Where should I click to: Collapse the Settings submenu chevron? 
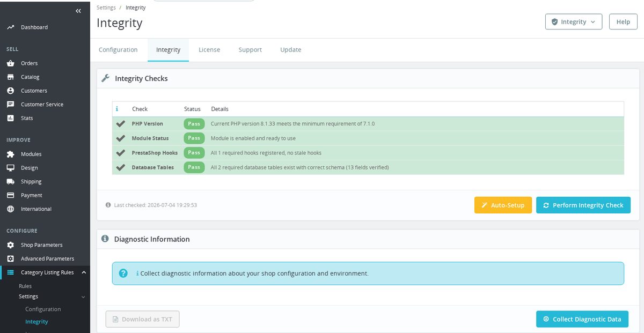pyautogui.click(x=83, y=297)
